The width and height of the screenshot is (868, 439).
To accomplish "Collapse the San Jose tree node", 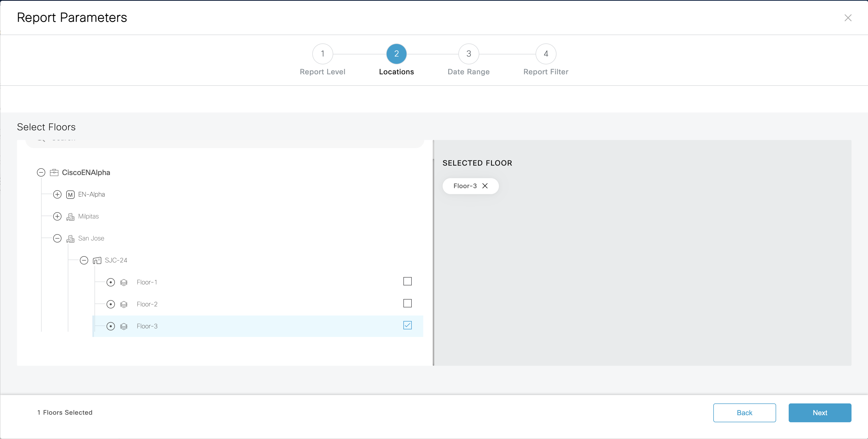I will tap(57, 239).
